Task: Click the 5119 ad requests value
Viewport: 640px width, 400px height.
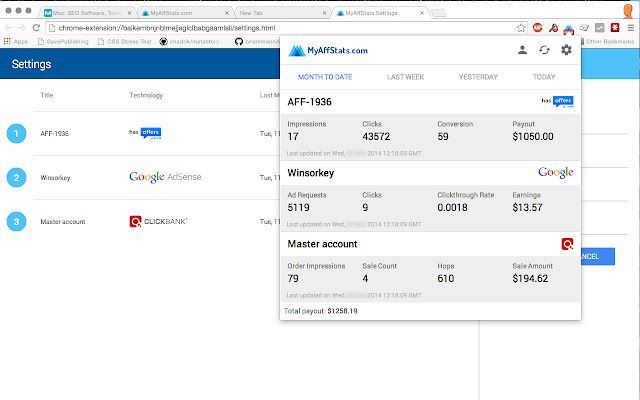Action: [x=298, y=207]
